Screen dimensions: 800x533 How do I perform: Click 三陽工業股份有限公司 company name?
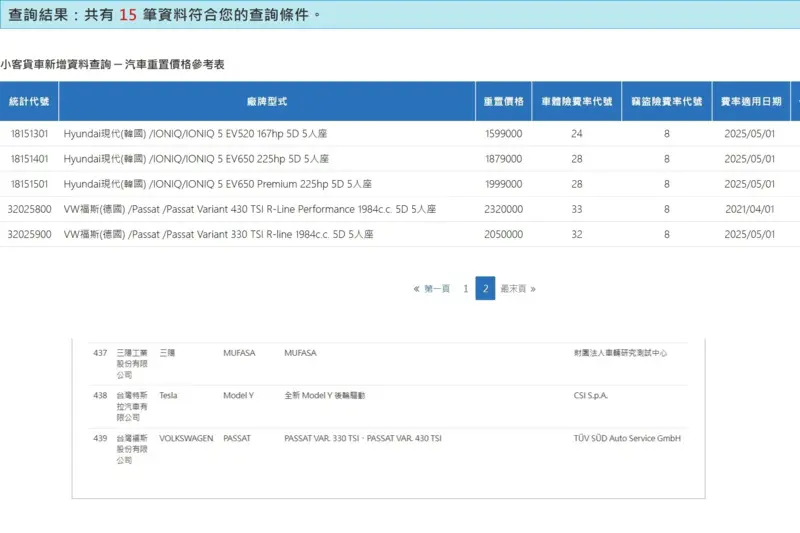click(132, 364)
